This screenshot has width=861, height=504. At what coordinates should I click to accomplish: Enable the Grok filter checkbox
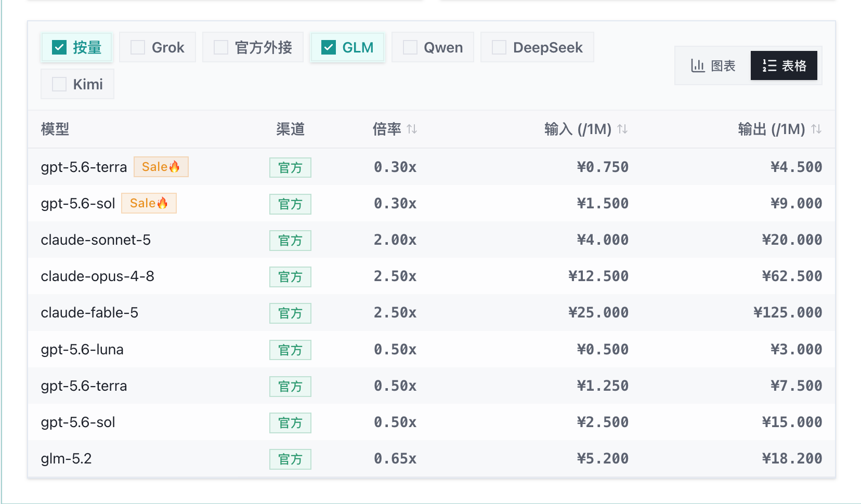(138, 47)
